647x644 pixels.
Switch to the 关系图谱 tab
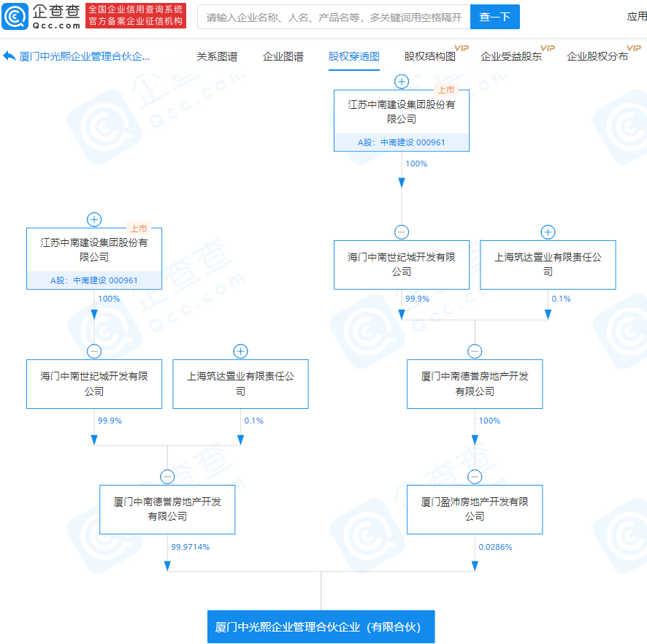[217, 56]
